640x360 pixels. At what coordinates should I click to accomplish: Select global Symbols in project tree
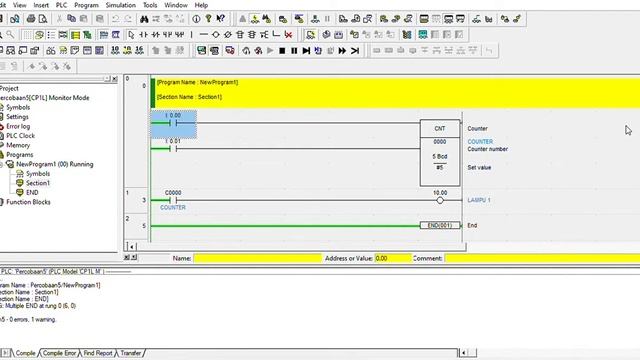tap(18, 107)
